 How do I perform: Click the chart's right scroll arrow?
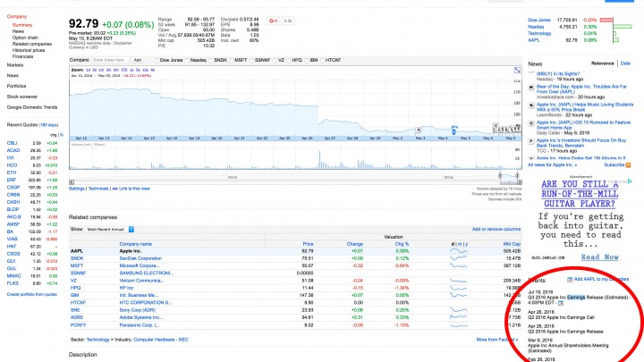pos(519,182)
